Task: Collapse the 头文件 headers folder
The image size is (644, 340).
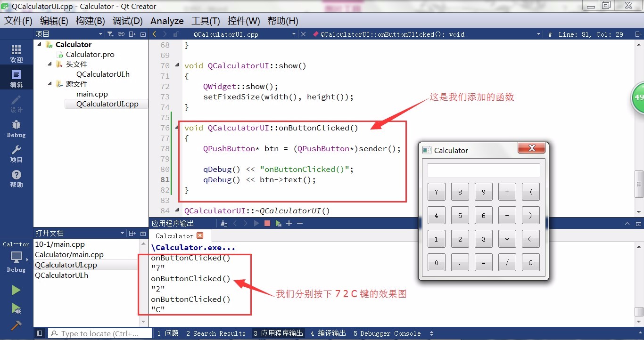Action: [50, 64]
